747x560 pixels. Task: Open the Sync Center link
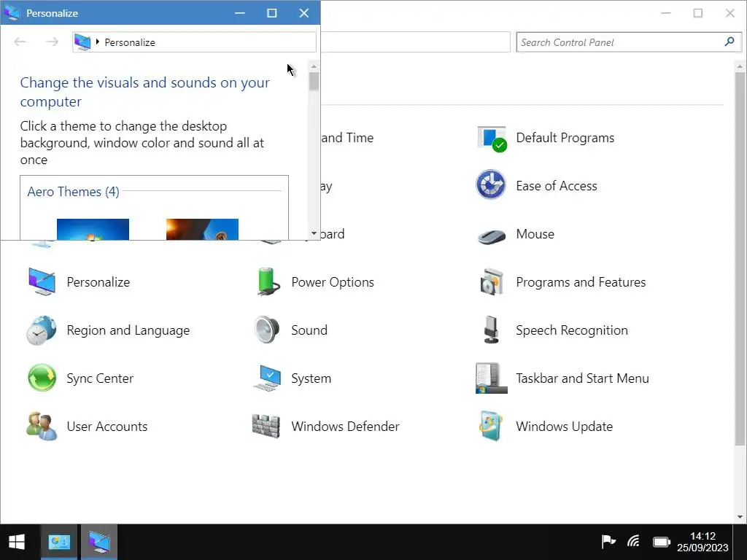click(100, 378)
